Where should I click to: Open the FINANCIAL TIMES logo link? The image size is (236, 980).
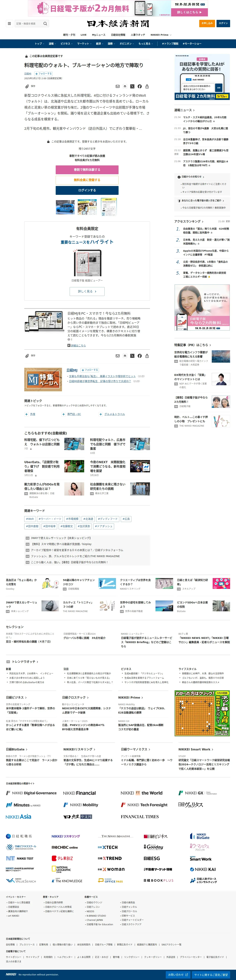(140, 816)
